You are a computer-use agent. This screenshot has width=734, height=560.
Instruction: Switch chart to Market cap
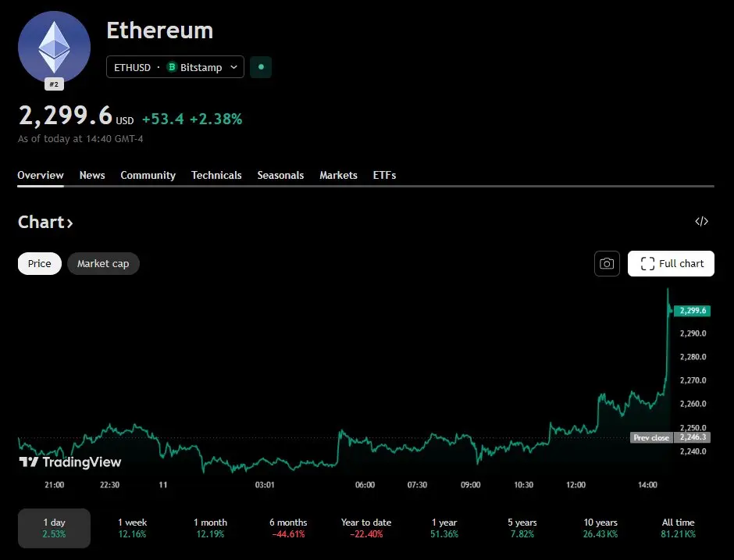[x=103, y=264]
